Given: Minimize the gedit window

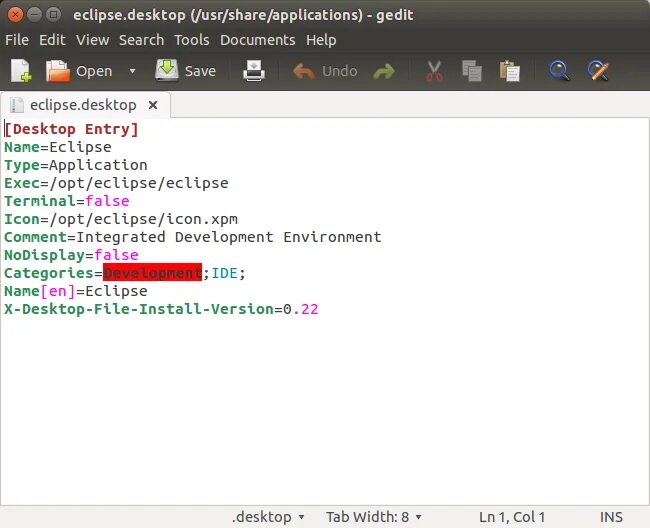Looking at the screenshot, I should [x=34, y=15].
